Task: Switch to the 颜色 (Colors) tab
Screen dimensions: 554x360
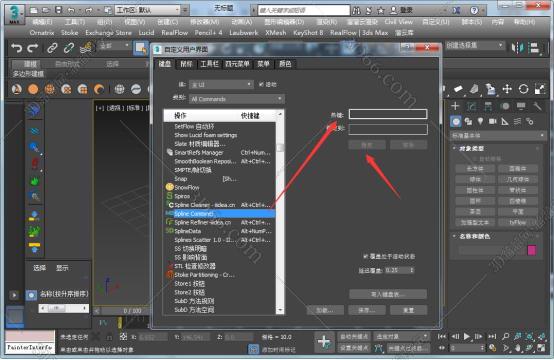Action: click(285, 64)
